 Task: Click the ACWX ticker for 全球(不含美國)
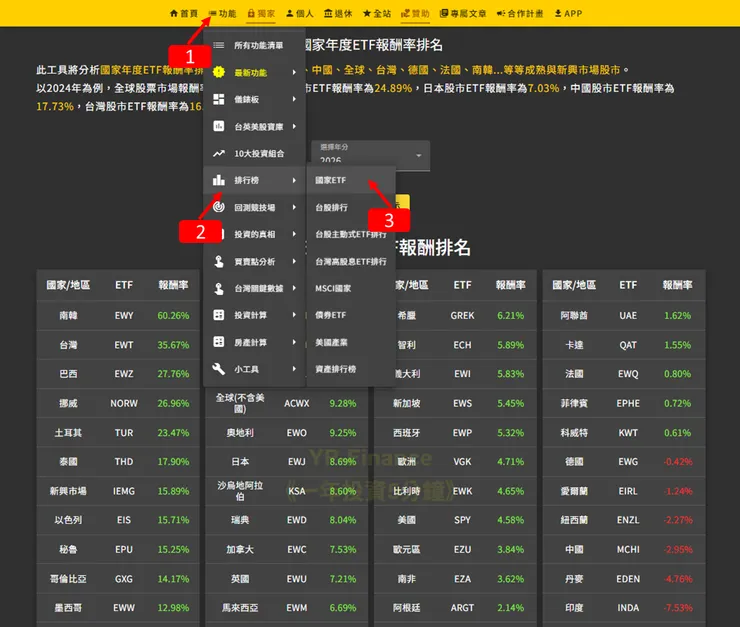[296, 403]
